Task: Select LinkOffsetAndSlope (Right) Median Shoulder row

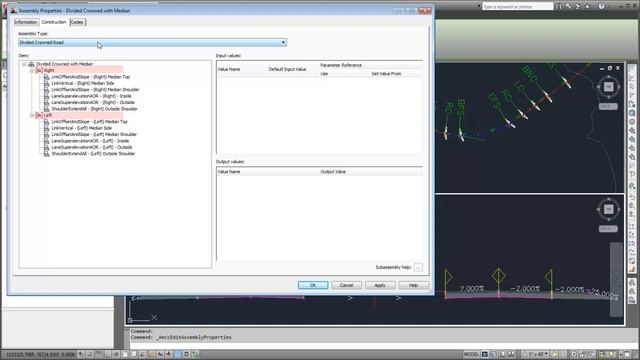Action: tap(95, 90)
